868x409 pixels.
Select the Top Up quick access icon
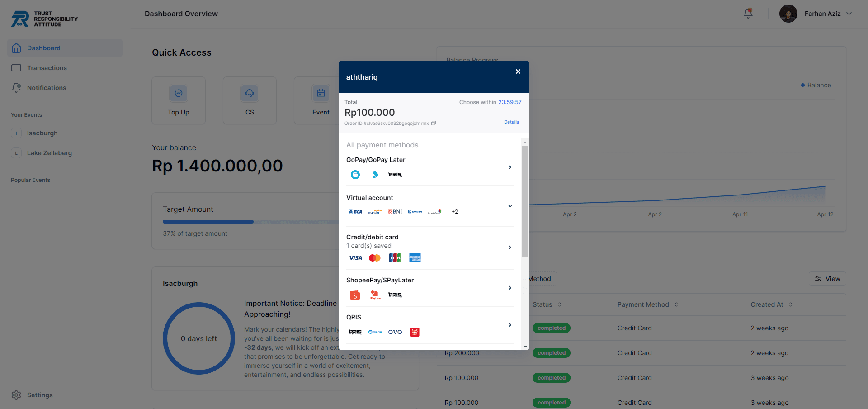click(x=178, y=93)
